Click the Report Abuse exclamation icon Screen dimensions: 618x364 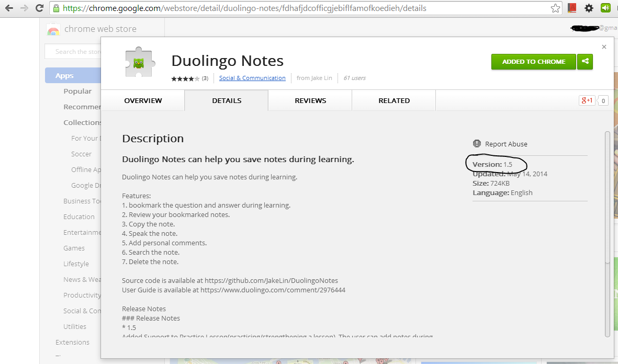coord(477,144)
